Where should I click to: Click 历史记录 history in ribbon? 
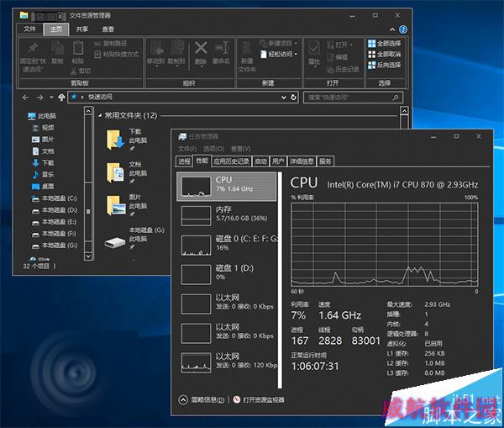pos(343,69)
